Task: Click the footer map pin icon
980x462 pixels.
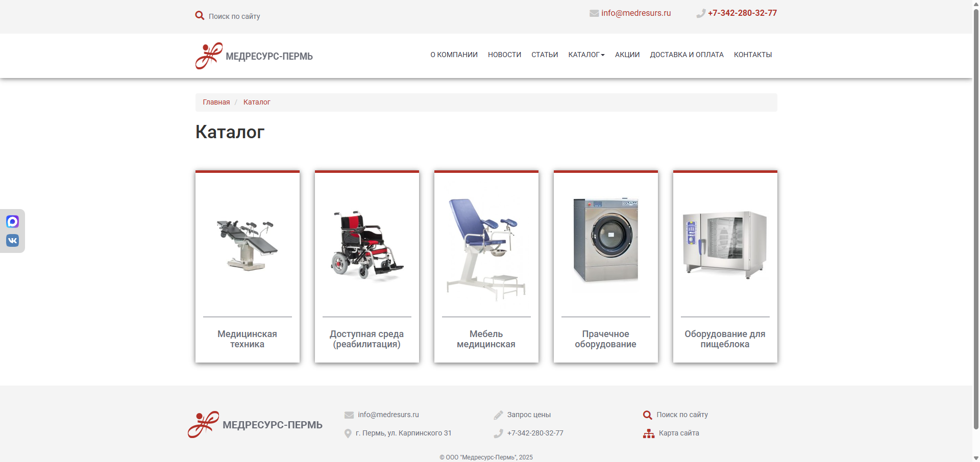Action: [x=348, y=433]
